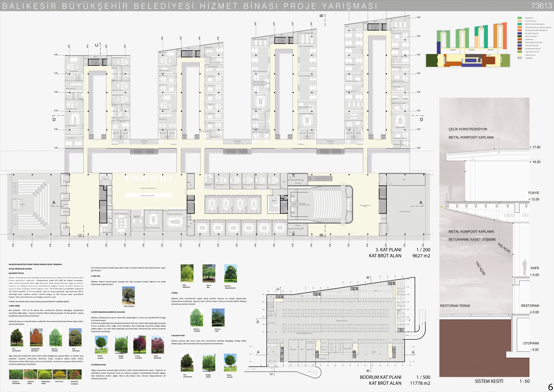
Task: Select the Tilia tomentosa tree photo
Action: (x=75, y=338)
